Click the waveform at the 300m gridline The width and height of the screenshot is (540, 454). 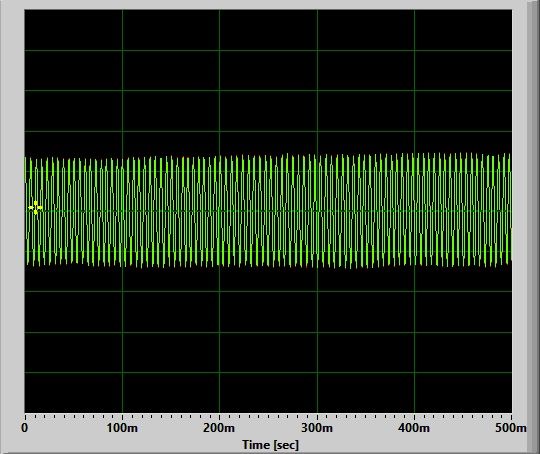[317, 211]
